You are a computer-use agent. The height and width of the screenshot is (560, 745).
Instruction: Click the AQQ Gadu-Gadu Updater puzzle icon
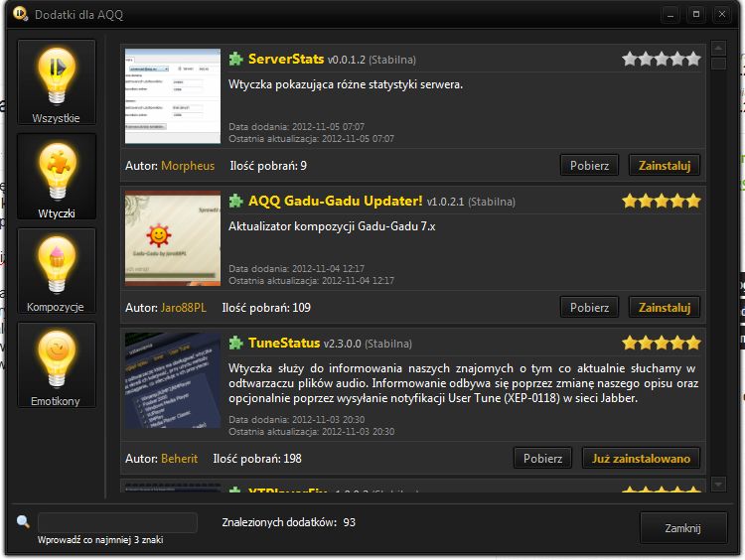click(x=235, y=202)
